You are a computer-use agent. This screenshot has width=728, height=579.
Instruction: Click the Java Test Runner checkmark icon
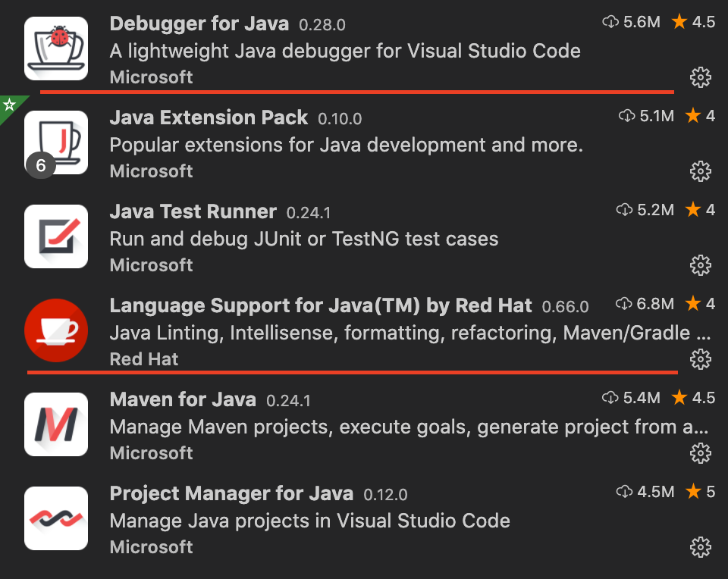pos(55,236)
